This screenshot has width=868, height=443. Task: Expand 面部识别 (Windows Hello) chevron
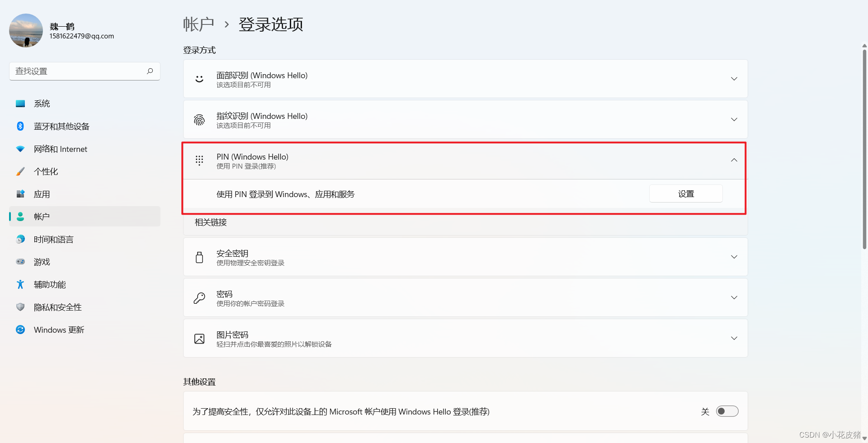click(x=734, y=79)
